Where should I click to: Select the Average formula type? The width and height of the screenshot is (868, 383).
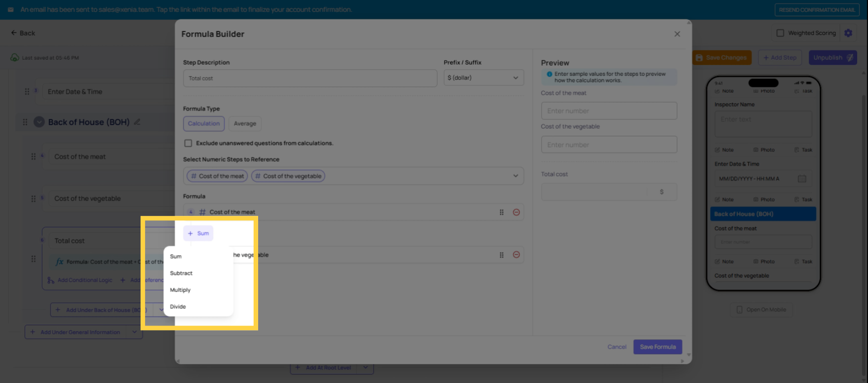point(245,124)
